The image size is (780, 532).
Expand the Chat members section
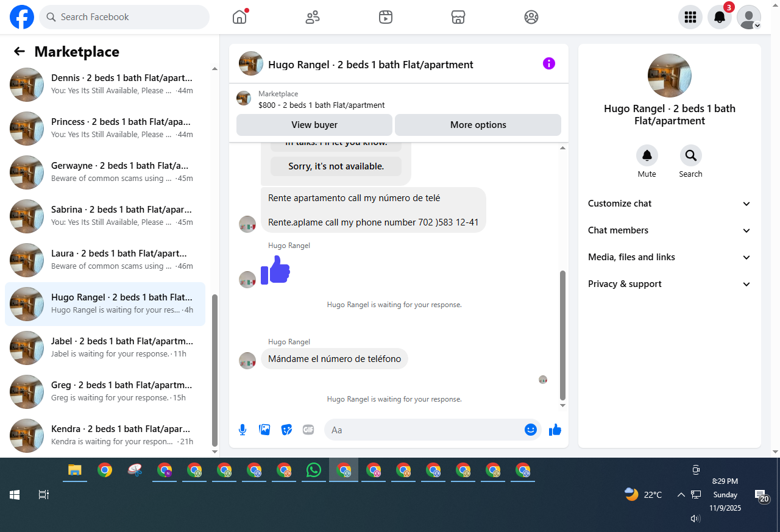[x=670, y=230]
